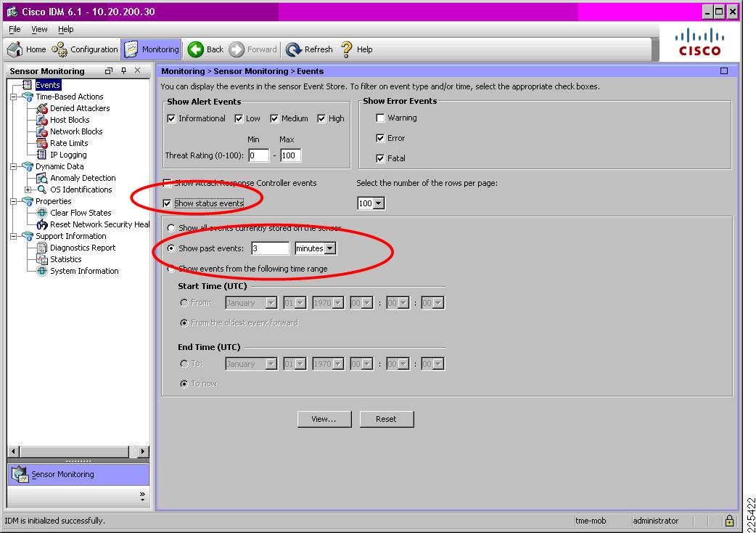Click the tree scrollbar right arrow
Image resolution: width=756 pixels, height=533 pixels.
coord(143,452)
